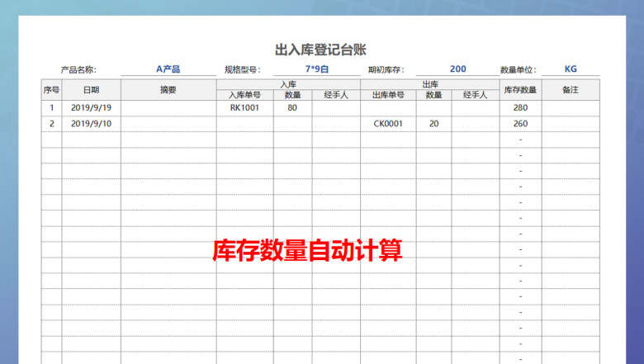
Task: Click the date cell 2019/9/10
Action: [91, 124]
